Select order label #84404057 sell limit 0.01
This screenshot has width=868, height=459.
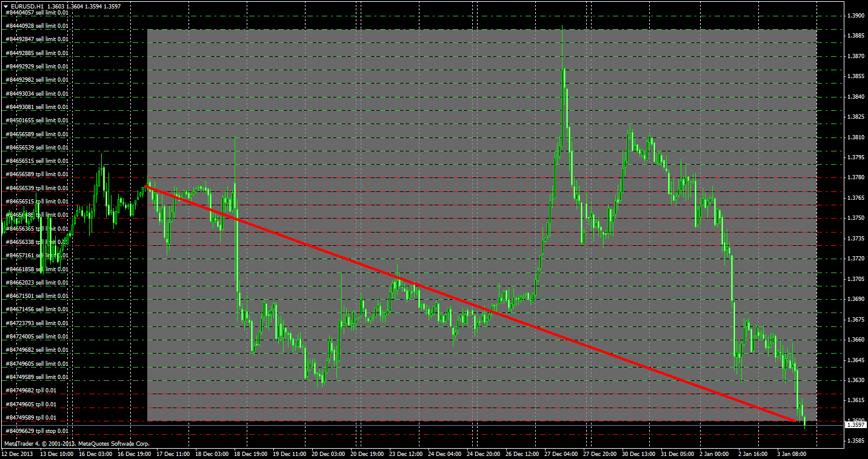[x=37, y=12]
